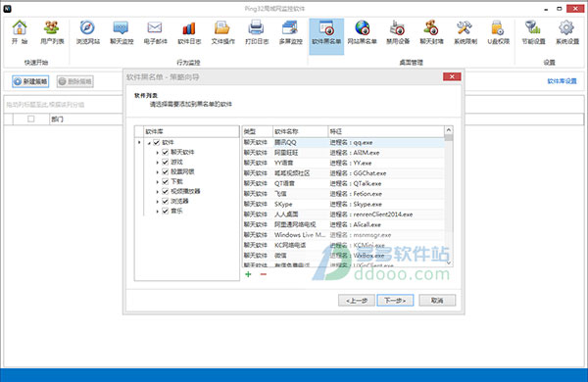This screenshot has height=382, width=588.
Task: Toggle the 音乐 category checkbox
Action: 165,211
